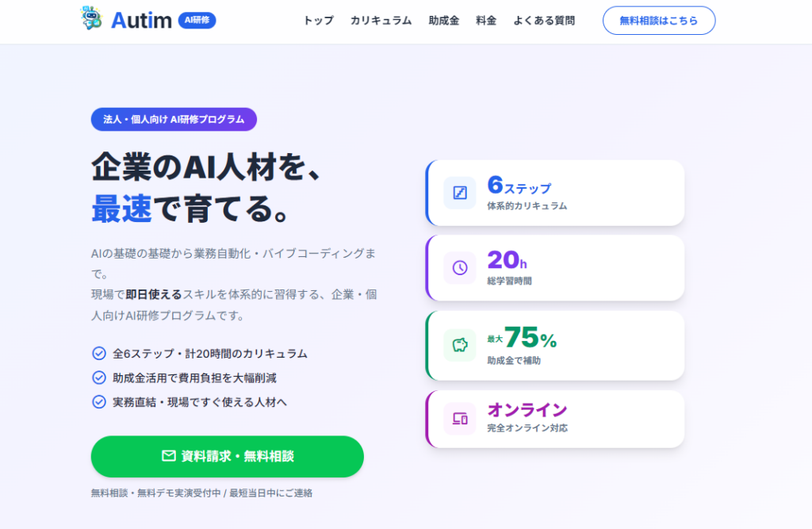Image resolution: width=812 pixels, height=529 pixels.
Task: Click the clock icon in 20h card
Action: click(x=460, y=267)
